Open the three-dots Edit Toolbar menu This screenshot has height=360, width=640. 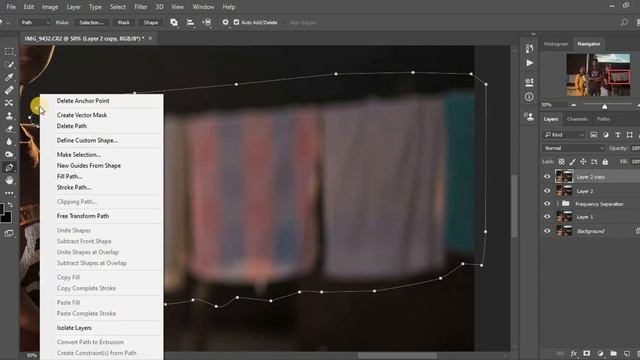click(x=9, y=193)
